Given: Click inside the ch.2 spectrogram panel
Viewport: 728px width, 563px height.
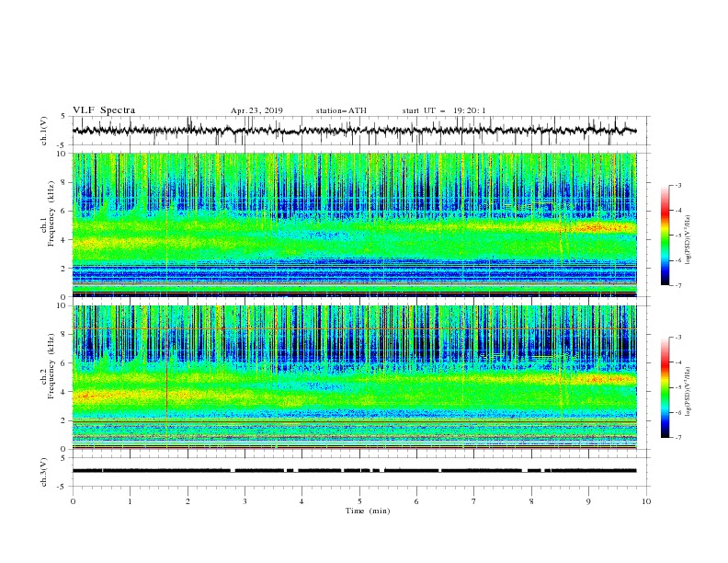Looking at the screenshot, I should [354, 377].
